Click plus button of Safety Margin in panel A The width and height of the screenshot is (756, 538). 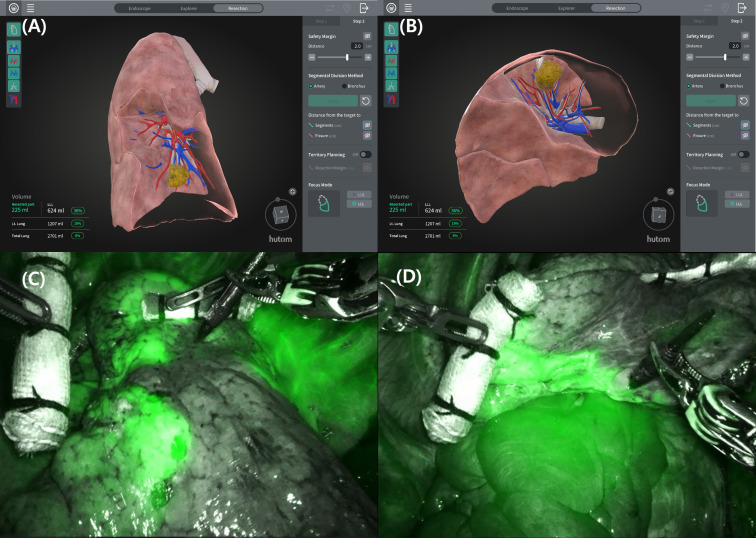368,57
